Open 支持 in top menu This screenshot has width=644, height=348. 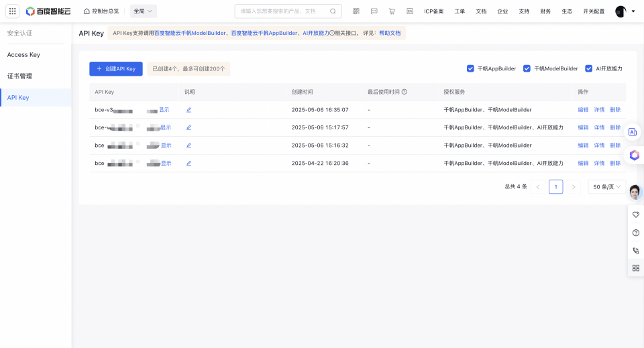tap(524, 11)
